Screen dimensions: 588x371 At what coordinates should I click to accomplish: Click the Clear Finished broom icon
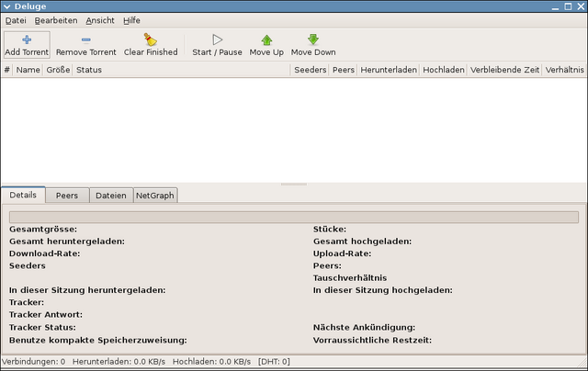(x=151, y=39)
